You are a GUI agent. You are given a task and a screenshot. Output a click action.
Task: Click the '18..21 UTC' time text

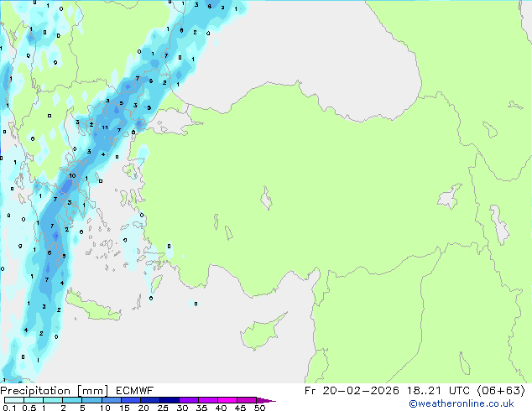point(438,391)
